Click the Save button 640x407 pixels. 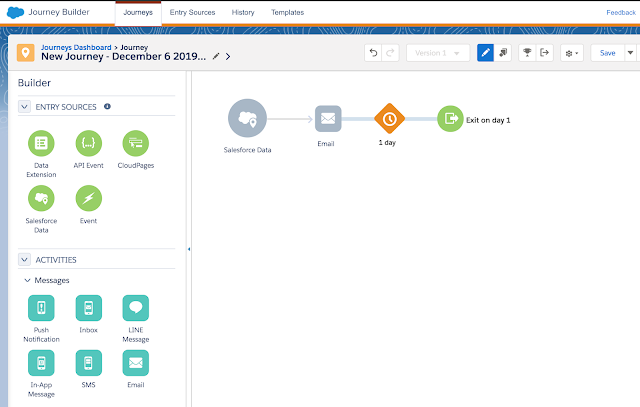click(607, 53)
